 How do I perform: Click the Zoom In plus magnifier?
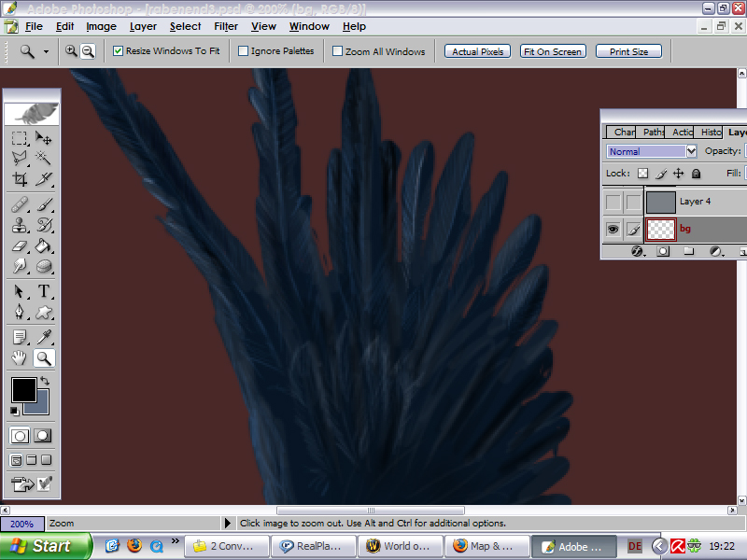[x=71, y=51]
